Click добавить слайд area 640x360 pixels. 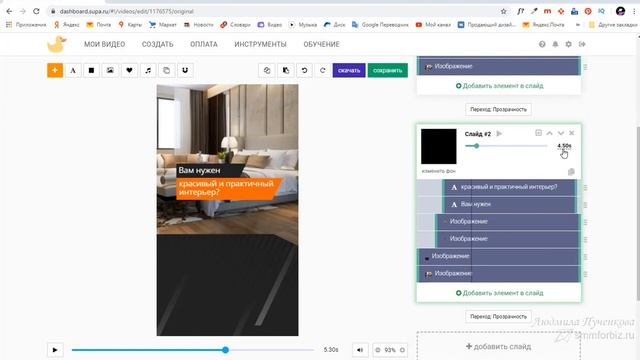click(x=498, y=347)
